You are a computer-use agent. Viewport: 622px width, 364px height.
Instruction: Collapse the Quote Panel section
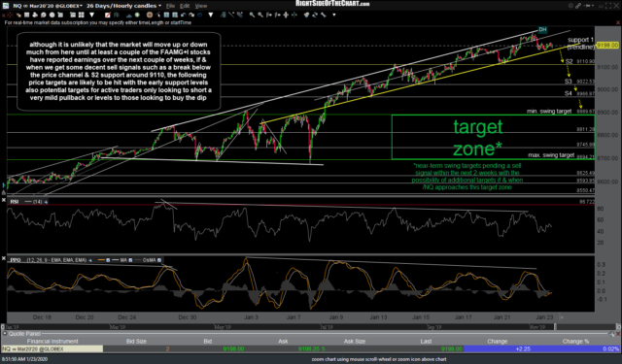click(x=5, y=334)
